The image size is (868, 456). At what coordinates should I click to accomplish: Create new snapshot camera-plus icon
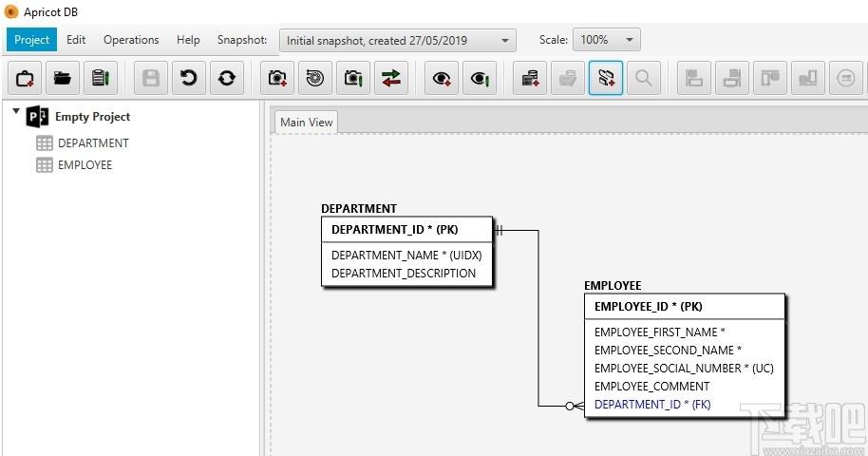click(277, 78)
